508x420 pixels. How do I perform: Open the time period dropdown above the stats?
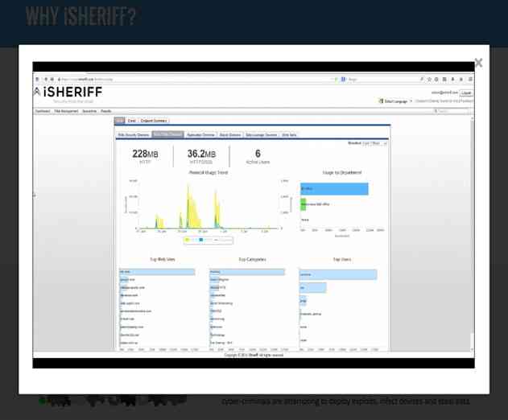click(374, 143)
